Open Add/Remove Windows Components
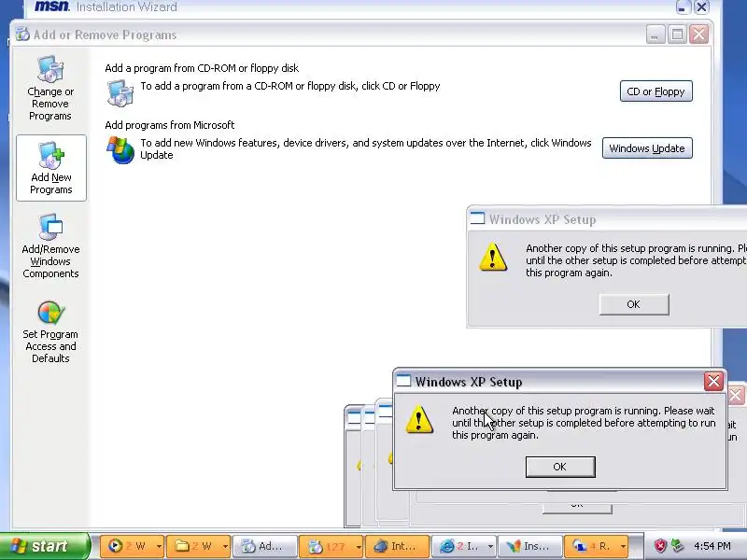The image size is (747, 560). tap(50, 246)
